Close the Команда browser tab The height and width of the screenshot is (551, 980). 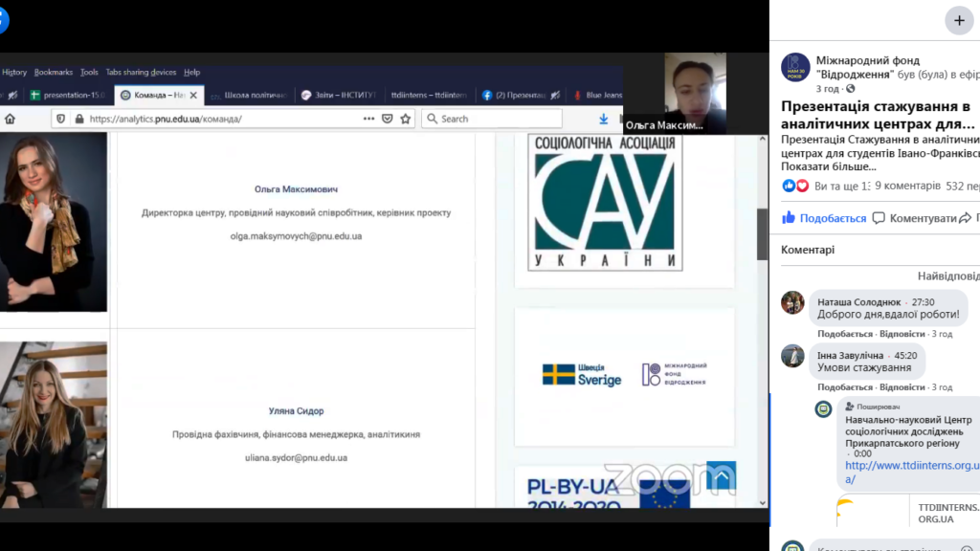click(x=193, y=95)
